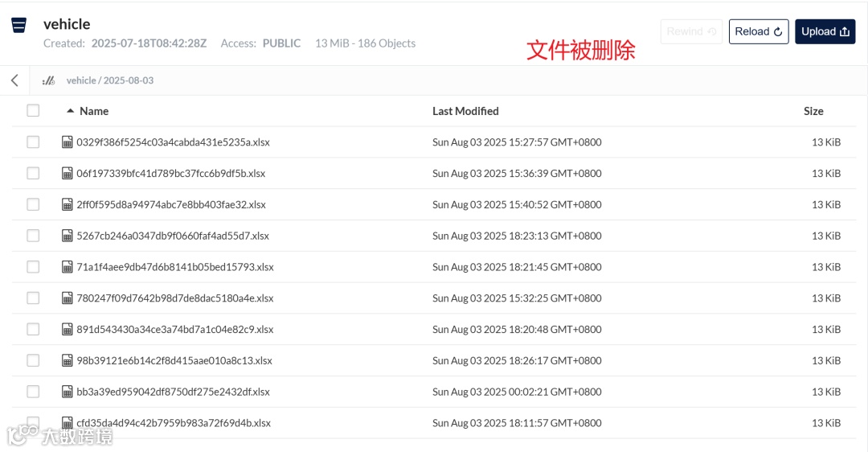Check the box for 06f197339bfc41d789bc37fcc6b9df5b.xlsx
This screenshot has height=452, width=868.
coord(33,174)
